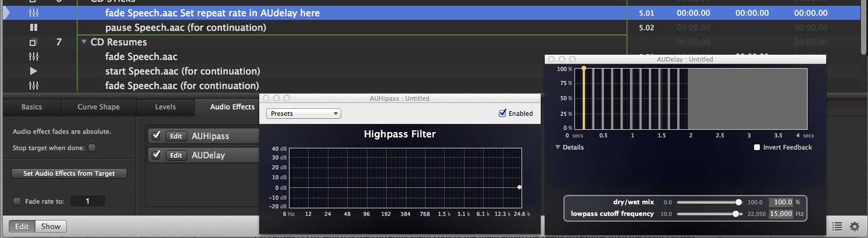Click the cue list icon in bottom-right corner
Screen dimensions: 868x238
pyautogui.click(x=837, y=226)
